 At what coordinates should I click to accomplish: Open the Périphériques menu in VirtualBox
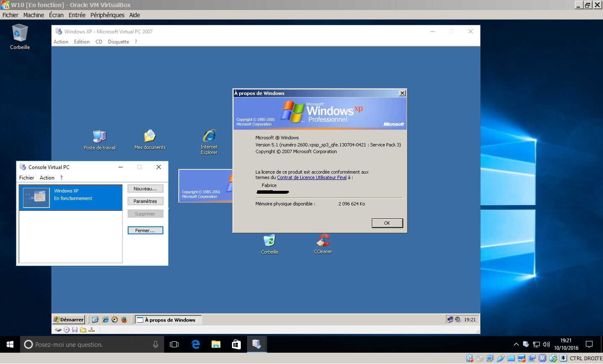click(107, 15)
